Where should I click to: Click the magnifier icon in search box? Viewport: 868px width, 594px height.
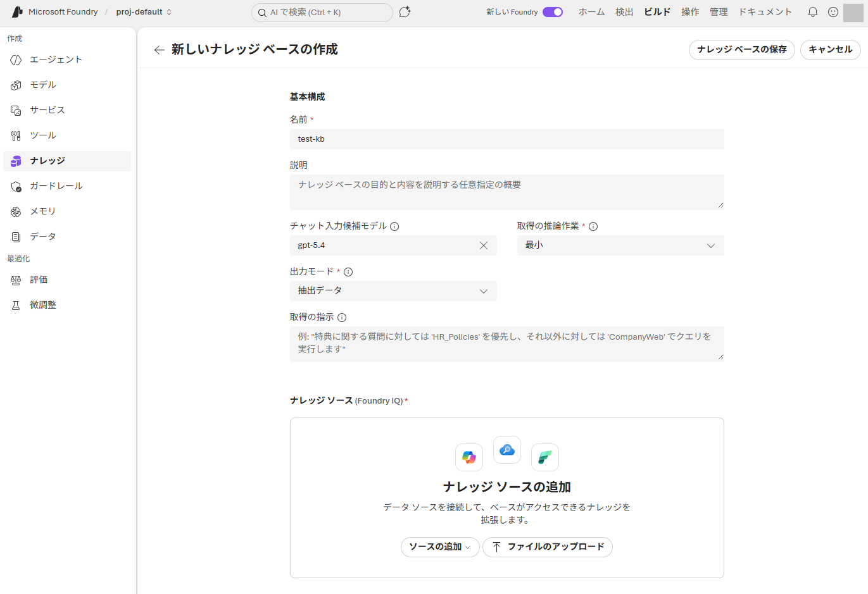tap(262, 13)
